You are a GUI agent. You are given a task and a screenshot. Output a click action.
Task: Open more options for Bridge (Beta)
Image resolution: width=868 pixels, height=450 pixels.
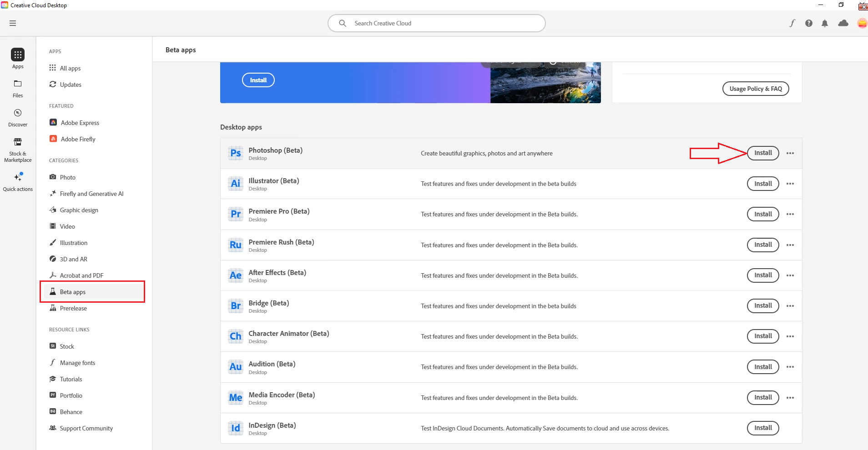click(x=790, y=306)
